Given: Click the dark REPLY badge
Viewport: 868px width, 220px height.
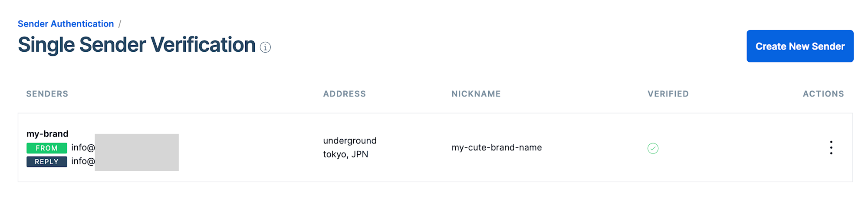Looking at the screenshot, I should pyautogui.click(x=47, y=162).
